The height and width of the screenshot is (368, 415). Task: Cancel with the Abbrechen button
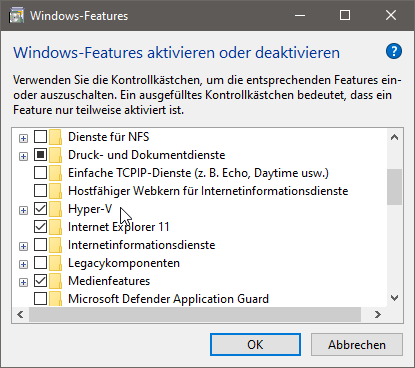(357, 345)
